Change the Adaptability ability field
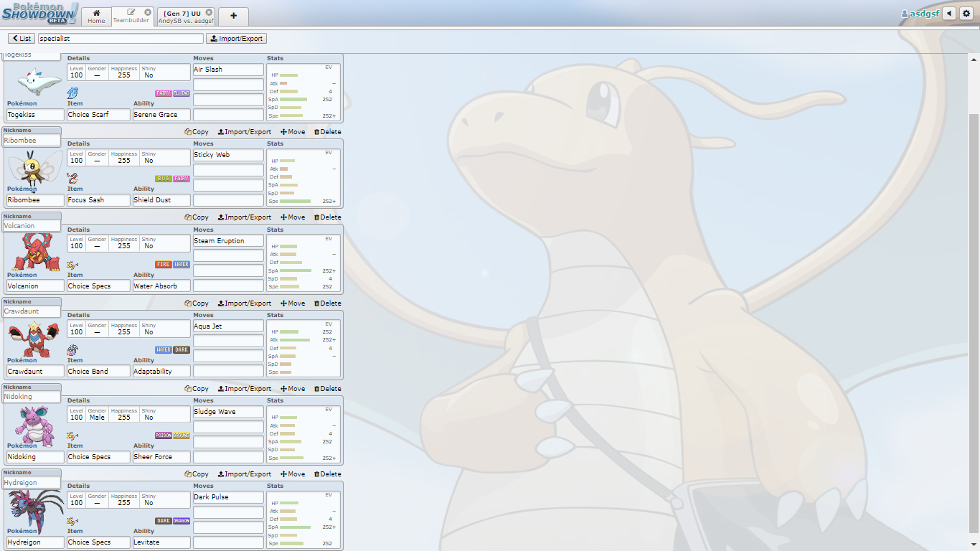 pos(161,372)
